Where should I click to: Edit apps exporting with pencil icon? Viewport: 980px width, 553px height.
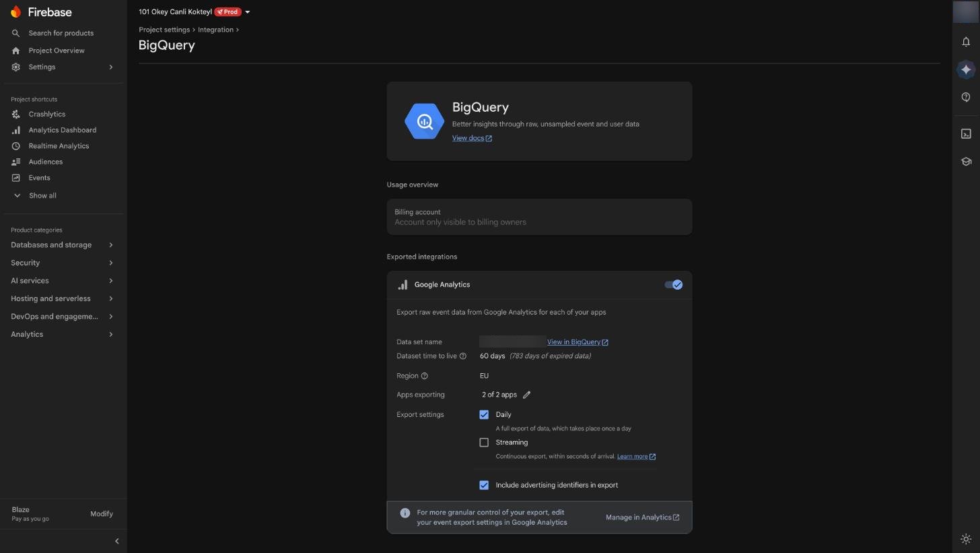coord(527,395)
